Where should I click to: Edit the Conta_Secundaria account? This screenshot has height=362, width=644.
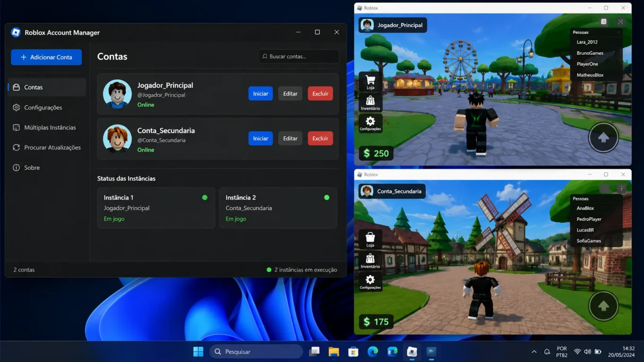pos(290,138)
